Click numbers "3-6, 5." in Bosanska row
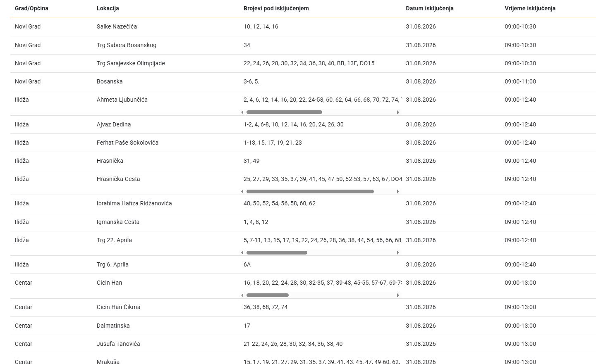 pyautogui.click(x=251, y=81)
